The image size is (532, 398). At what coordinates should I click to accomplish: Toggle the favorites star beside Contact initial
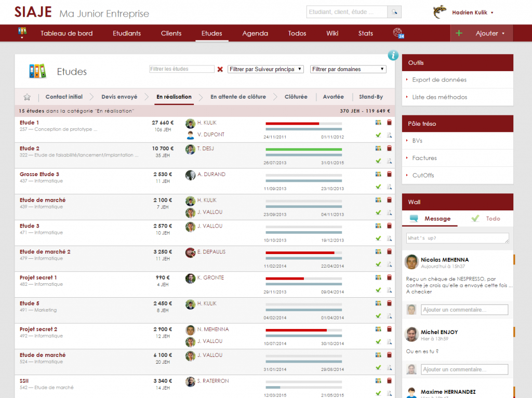[x=26, y=97]
